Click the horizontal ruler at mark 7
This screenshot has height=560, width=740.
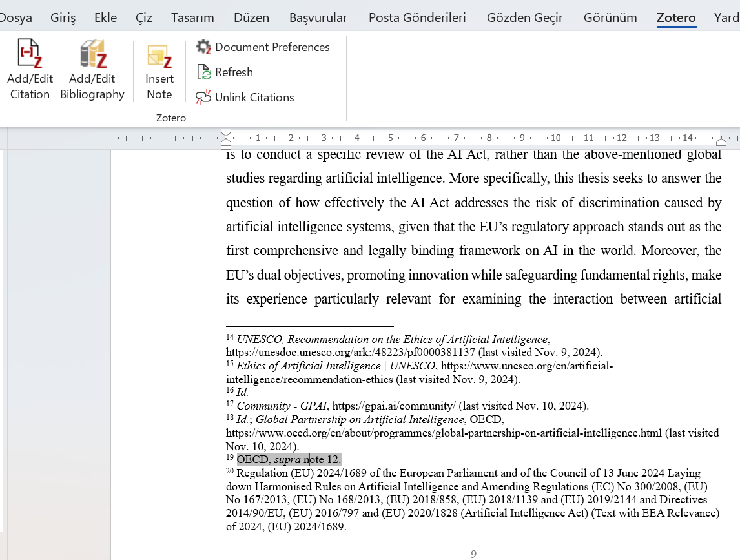pos(457,138)
